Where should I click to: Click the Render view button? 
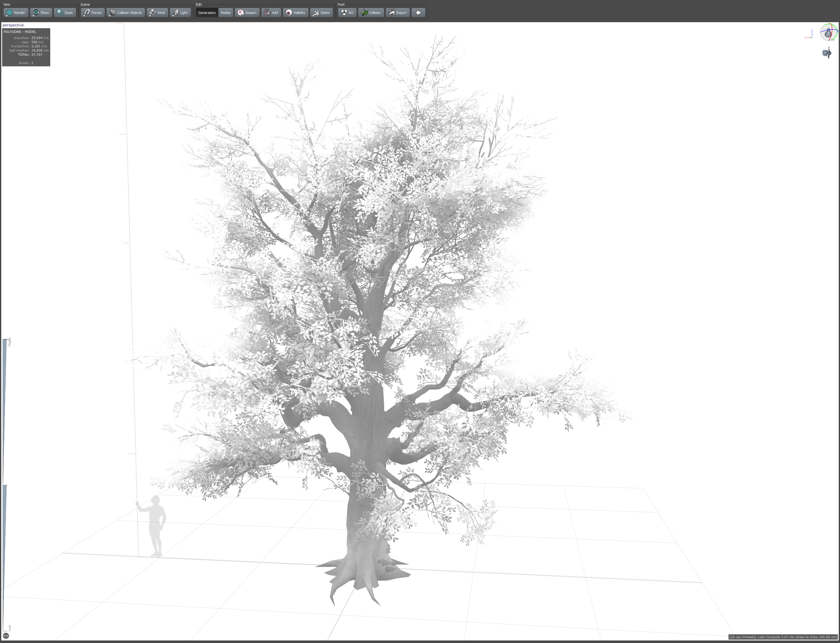(16, 13)
